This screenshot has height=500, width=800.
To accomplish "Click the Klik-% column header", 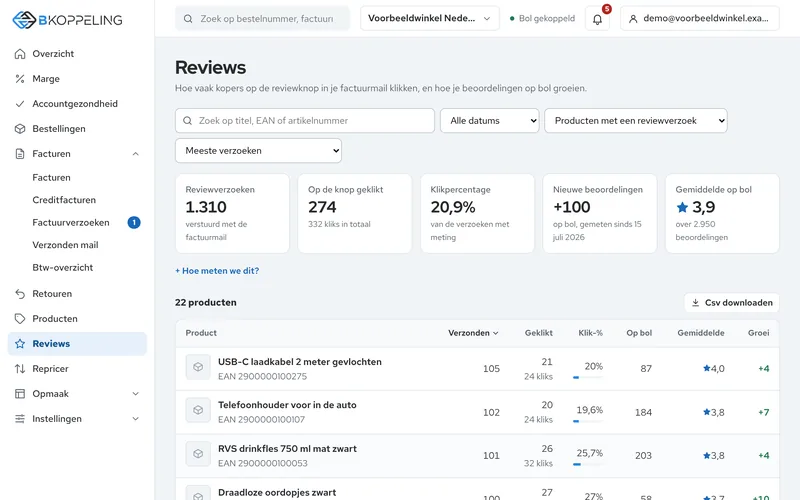I will pyautogui.click(x=590, y=333).
